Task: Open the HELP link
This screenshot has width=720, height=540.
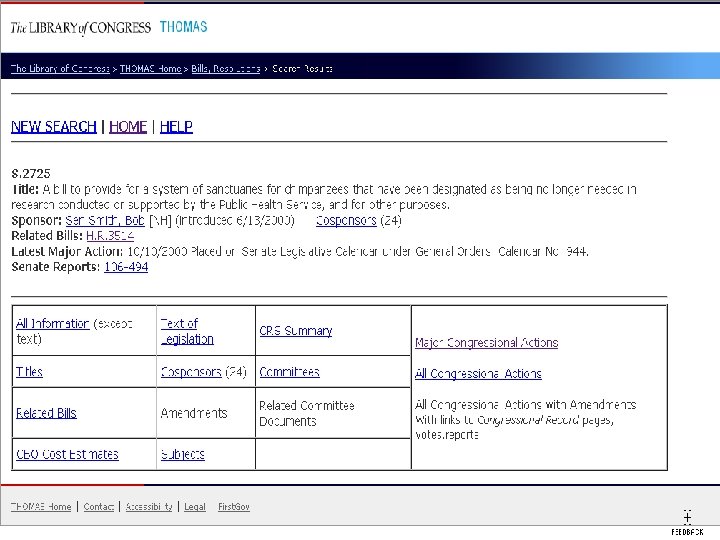Action: (176, 127)
